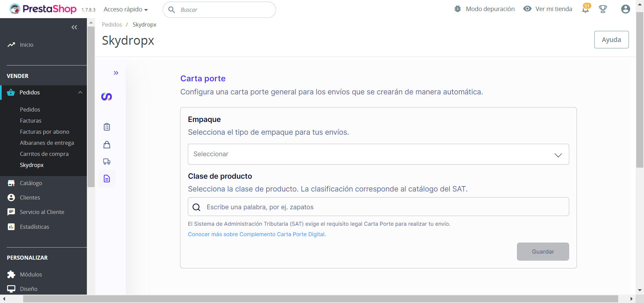Click the search icon in Clase de producto field
644x303 pixels.
[x=197, y=207]
